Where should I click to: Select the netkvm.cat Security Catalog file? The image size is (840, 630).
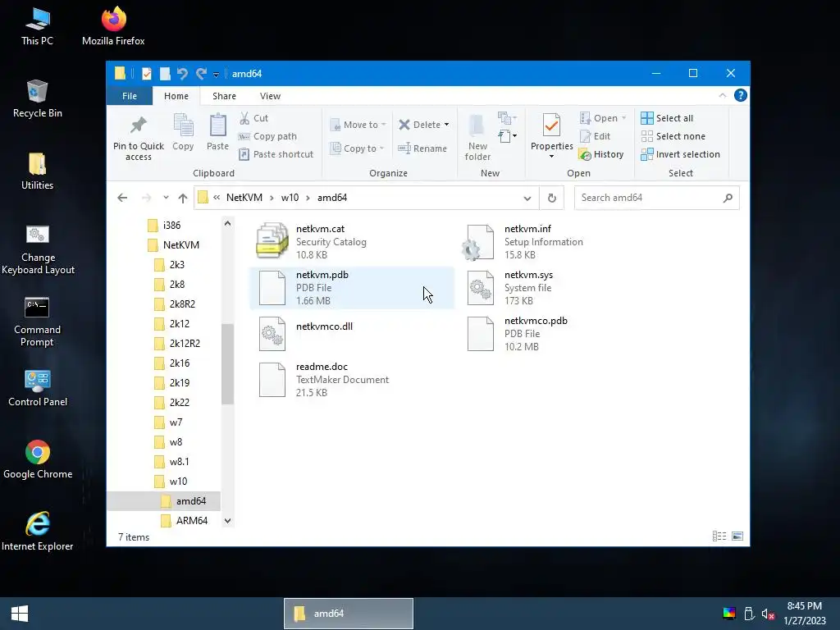pos(351,242)
